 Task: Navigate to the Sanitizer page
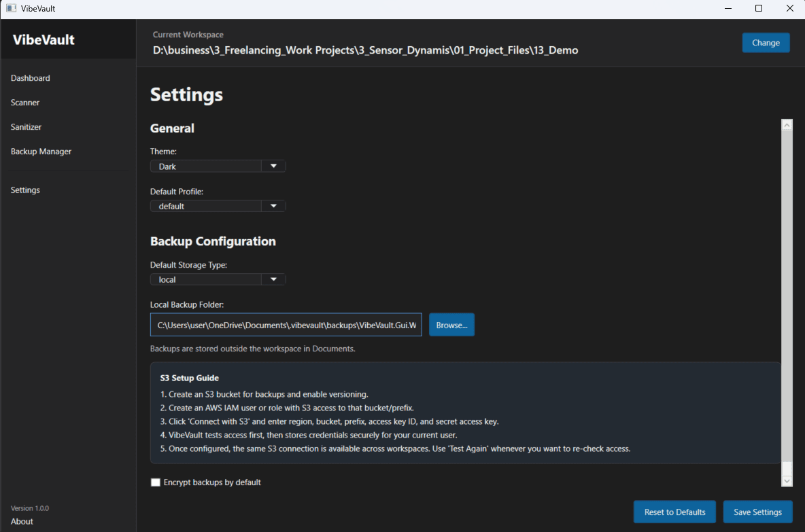tap(26, 126)
